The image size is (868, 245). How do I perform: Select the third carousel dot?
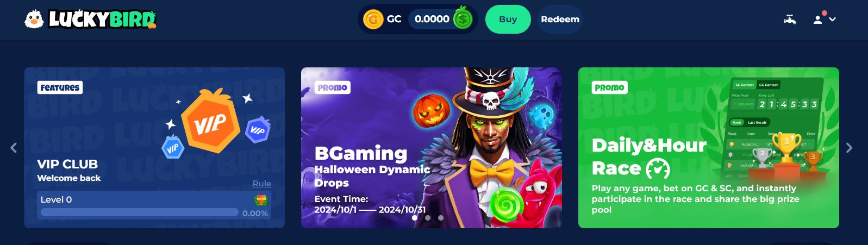(x=441, y=218)
